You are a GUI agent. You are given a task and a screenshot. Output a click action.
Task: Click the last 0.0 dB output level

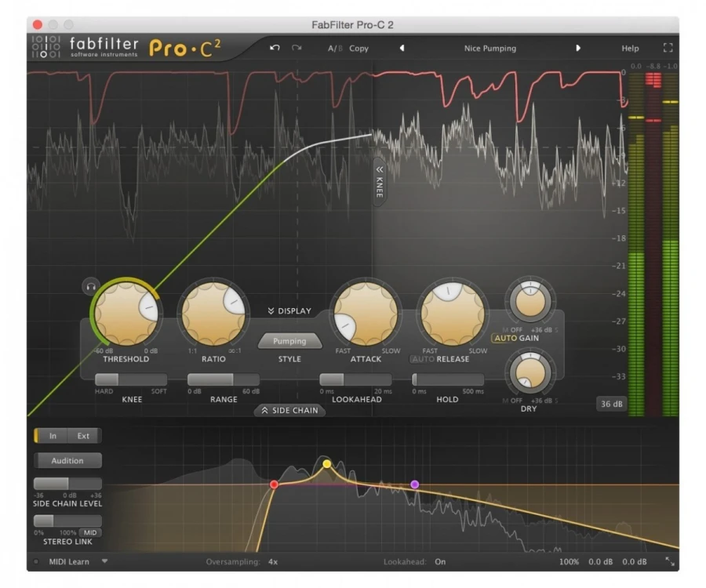point(635,561)
